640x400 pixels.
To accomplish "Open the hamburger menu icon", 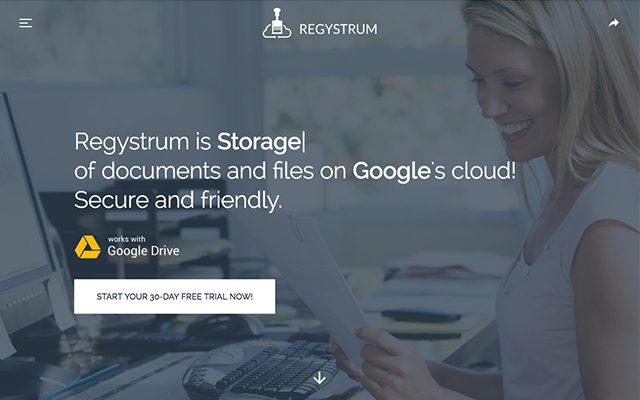I will click(x=25, y=23).
